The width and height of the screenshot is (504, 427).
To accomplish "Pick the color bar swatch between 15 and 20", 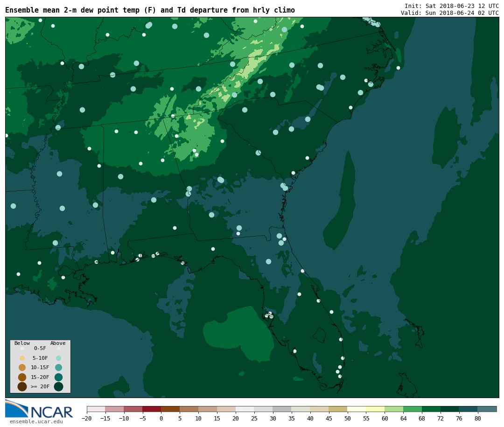I will click(x=227, y=409).
